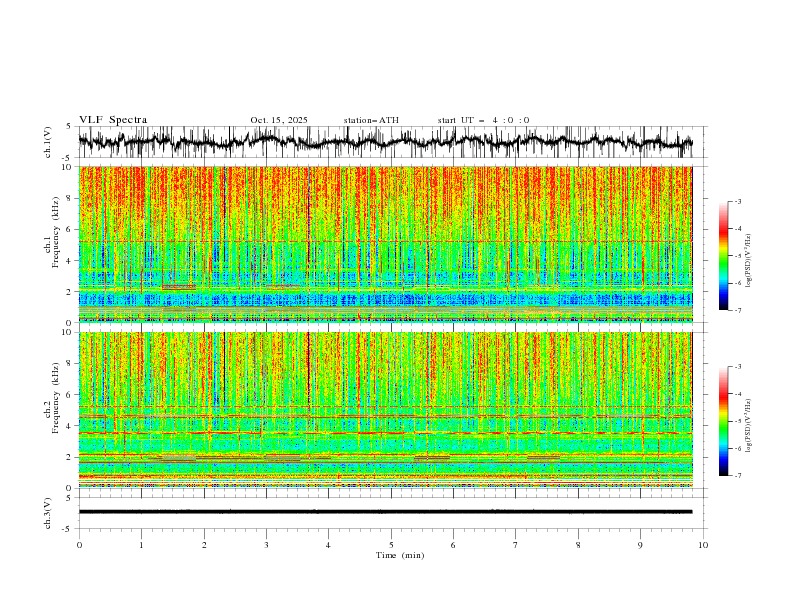Click the time axis tick label '2'
The width and height of the screenshot is (792, 612).
[x=204, y=545]
